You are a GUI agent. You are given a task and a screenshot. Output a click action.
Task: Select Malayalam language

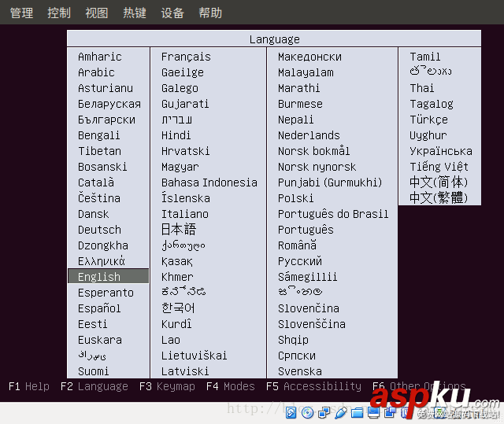[x=306, y=72]
